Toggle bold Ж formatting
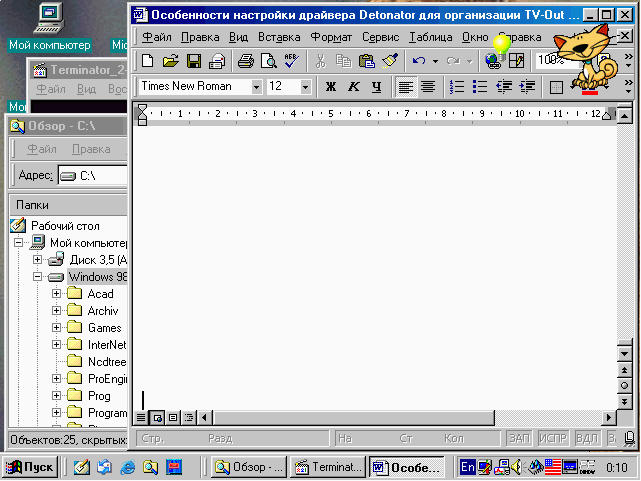This screenshot has height=481, width=641. point(331,87)
